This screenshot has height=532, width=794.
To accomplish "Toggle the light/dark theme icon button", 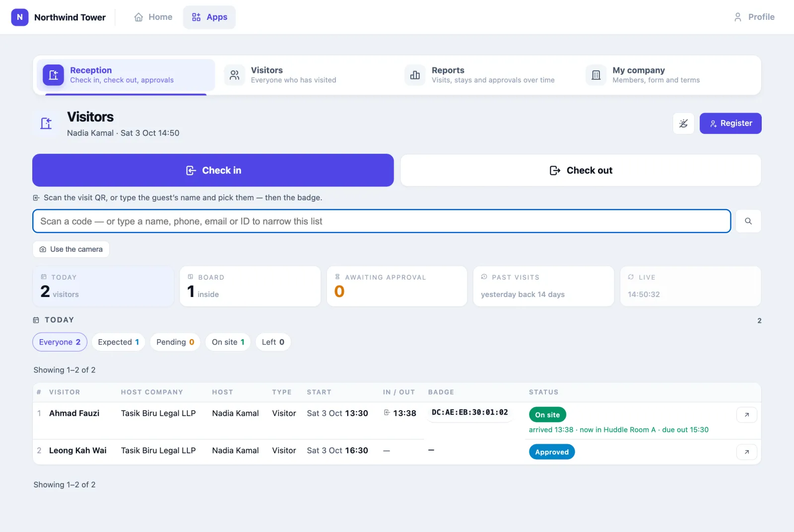I will 683,123.
